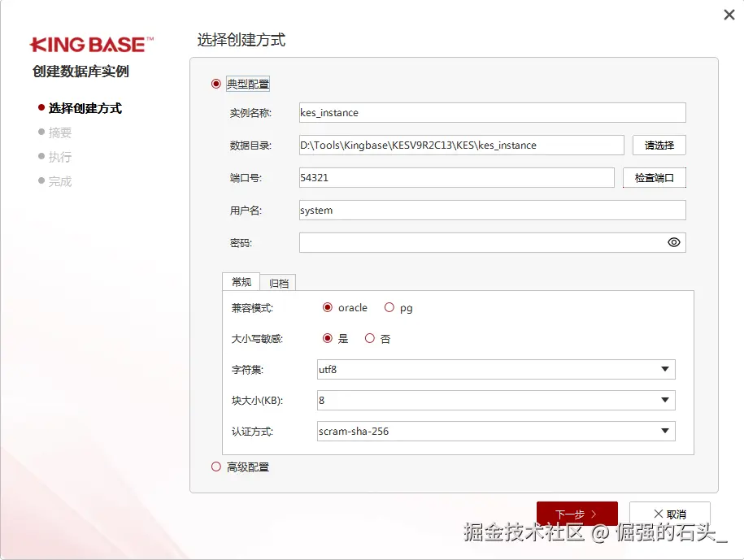Viewport: 744px width, 560px height.
Task: Select the 摘要 step in sidebar
Action: pos(55,132)
